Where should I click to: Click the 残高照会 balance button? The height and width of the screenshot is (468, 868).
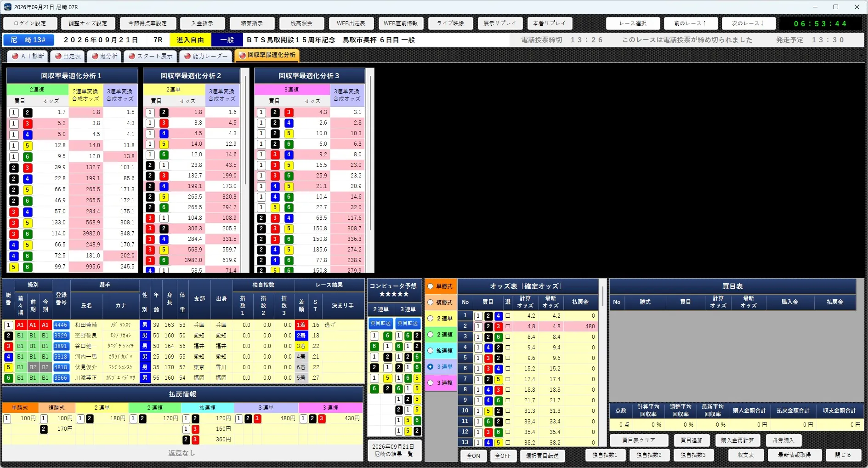301,23
